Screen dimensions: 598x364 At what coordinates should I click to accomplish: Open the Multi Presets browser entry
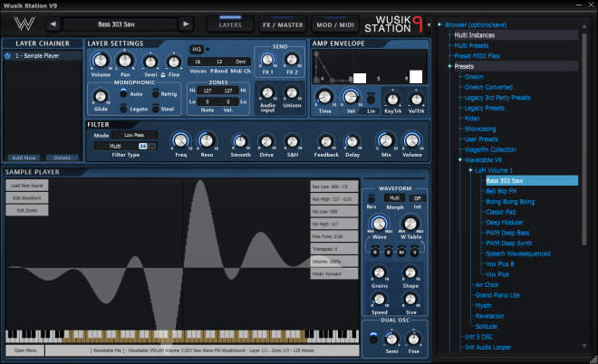point(471,45)
